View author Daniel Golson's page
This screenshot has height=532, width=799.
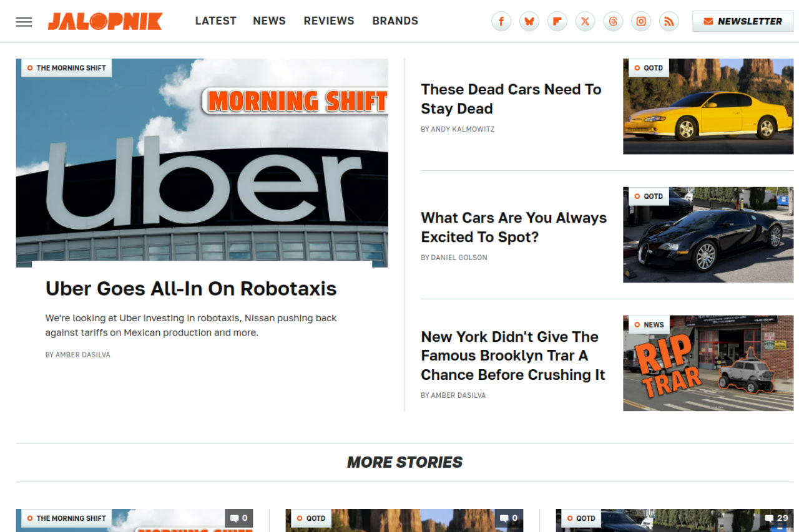coord(459,258)
